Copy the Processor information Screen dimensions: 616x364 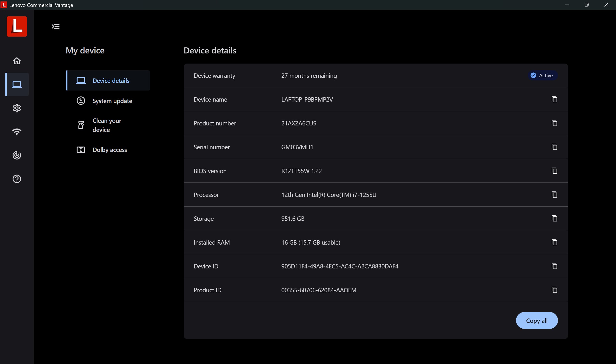tap(554, 195)
